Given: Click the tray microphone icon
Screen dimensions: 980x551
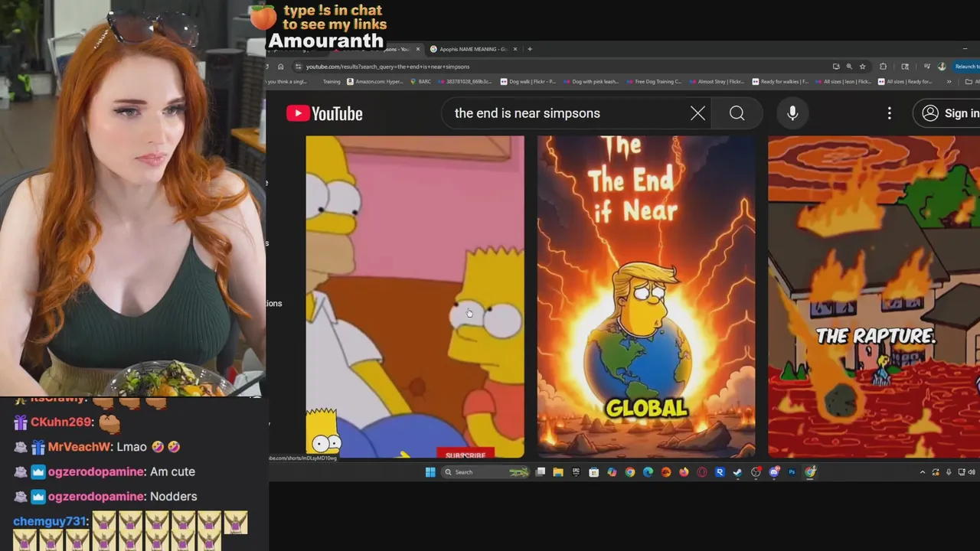Looking at the screenshot, I should pyautogui.click(x=949, y=472).
